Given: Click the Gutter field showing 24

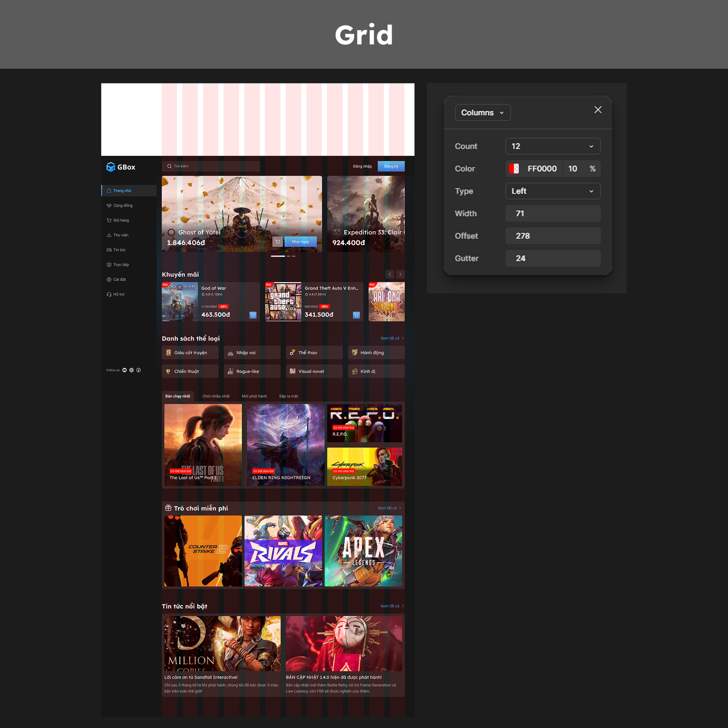Looking at the screenshot, I should (553, 258).
